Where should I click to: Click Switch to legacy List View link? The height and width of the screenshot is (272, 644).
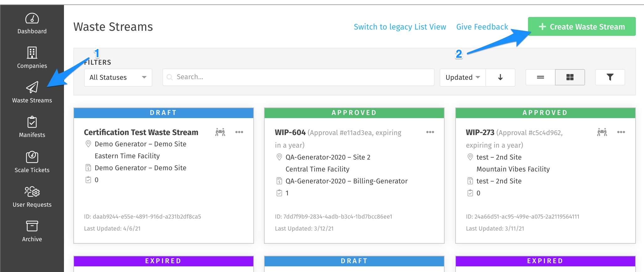pos(400,27)
